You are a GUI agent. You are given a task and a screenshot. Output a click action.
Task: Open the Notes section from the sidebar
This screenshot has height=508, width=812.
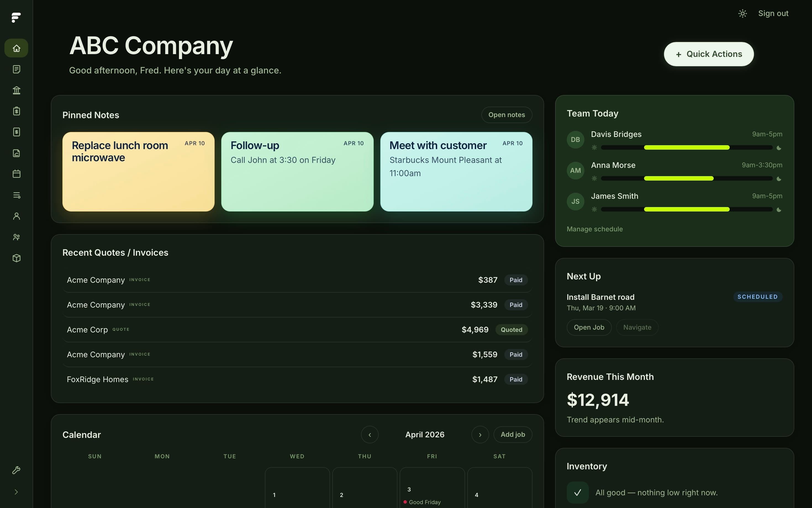coord(16,69)
